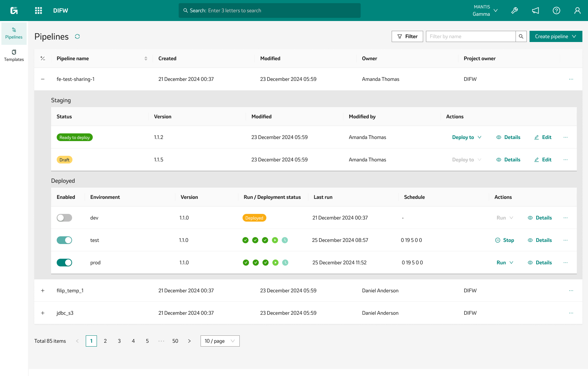Click the Create pipeline button
This screenshot has width=588, height=376.
click(555, 36)
